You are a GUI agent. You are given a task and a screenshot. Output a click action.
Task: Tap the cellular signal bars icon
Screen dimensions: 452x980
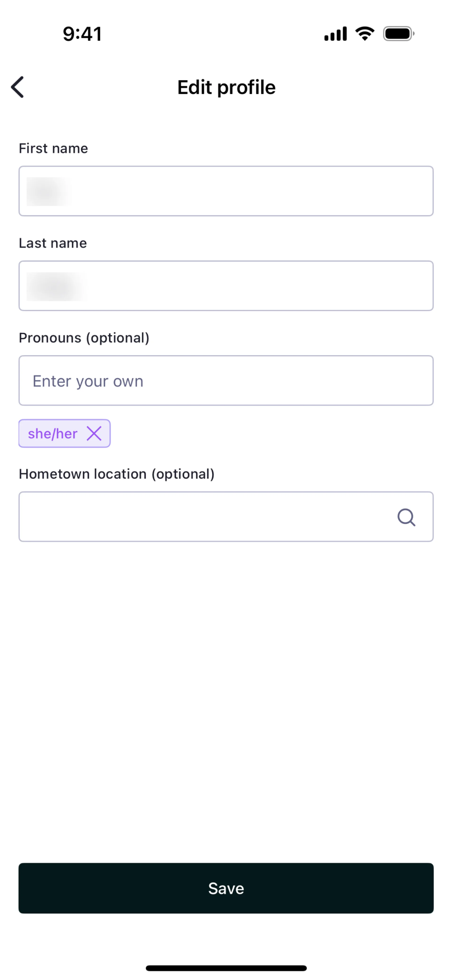[335, 34]
